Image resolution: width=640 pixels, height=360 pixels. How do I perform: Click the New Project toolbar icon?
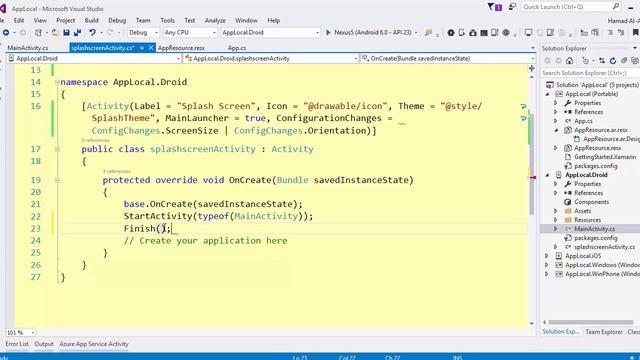(x=38, y=32)
